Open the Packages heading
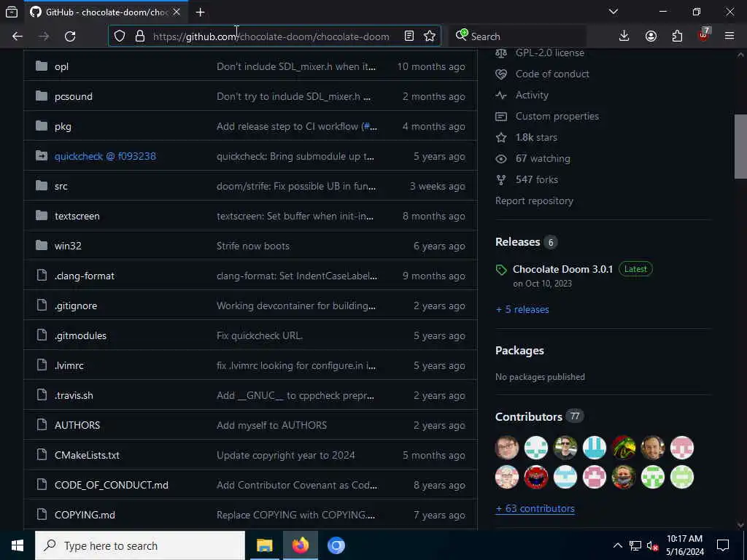The image size is (747, 560). (x=519, y=351)
